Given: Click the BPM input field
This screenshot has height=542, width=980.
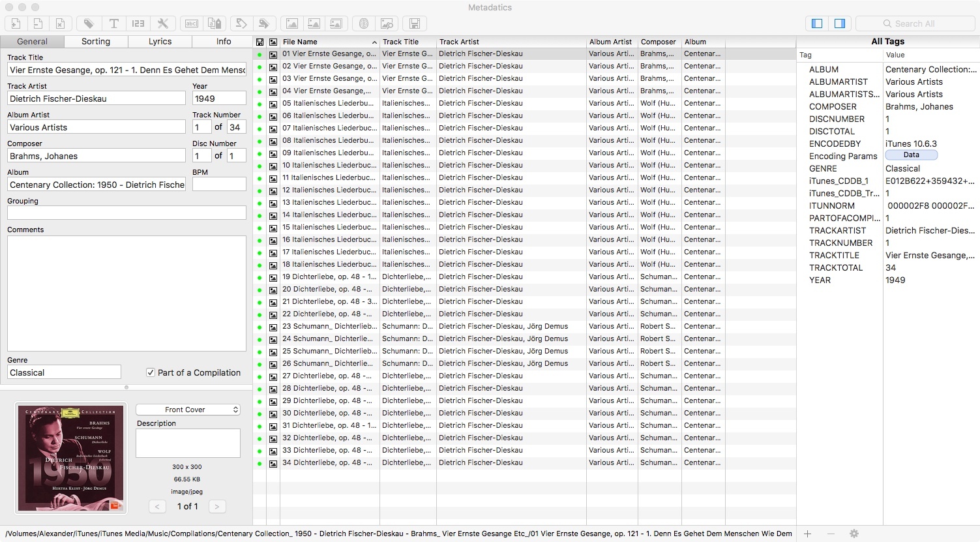Looking at the screenshot, I should pos(219,185).
